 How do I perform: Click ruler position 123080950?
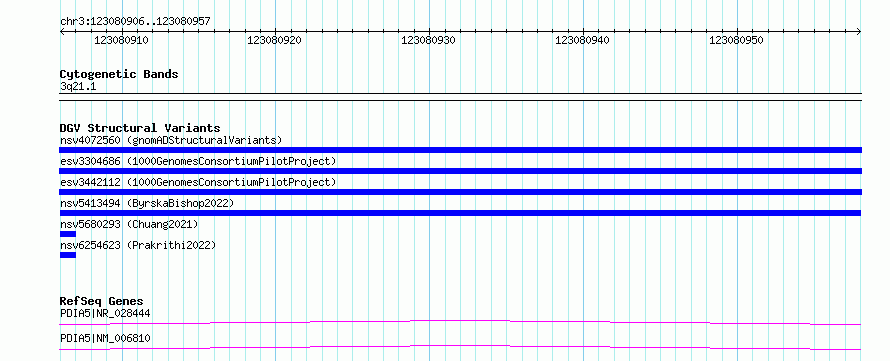[x=737, y=40]
